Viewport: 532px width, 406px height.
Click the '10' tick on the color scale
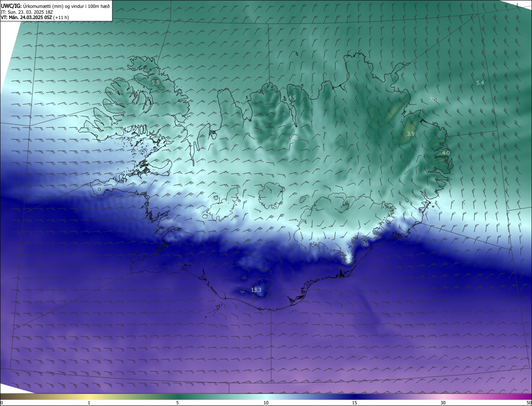(x=266, y=403)
